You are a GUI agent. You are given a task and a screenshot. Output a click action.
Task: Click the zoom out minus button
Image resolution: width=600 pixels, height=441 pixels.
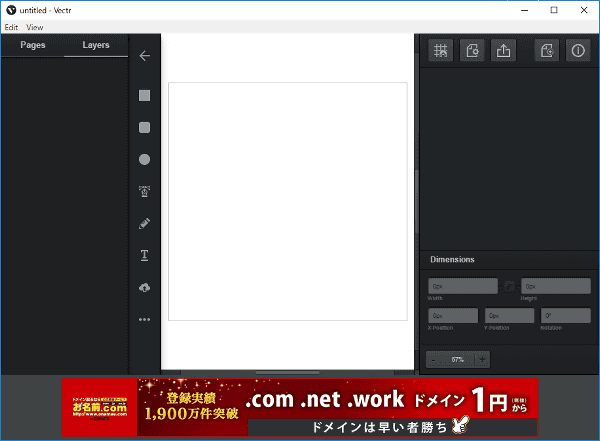[x=434, y=360]
